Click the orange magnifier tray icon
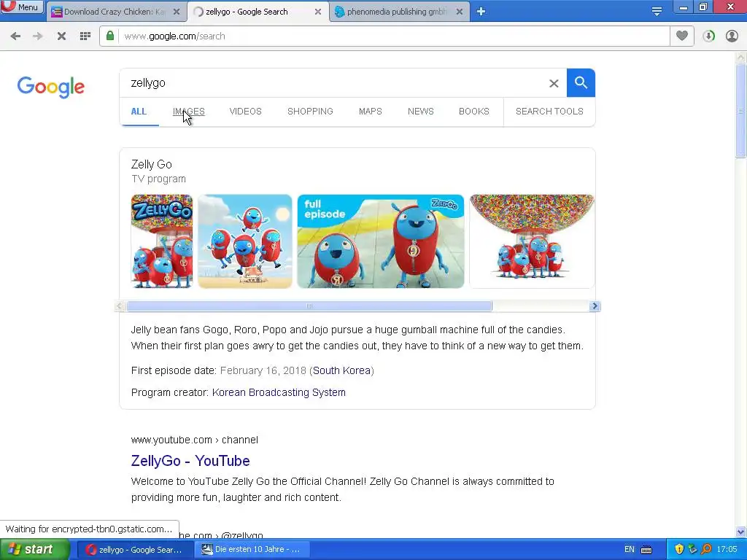Image resolution: width=747 pixels, height=560 pixels. coord(707,550)
